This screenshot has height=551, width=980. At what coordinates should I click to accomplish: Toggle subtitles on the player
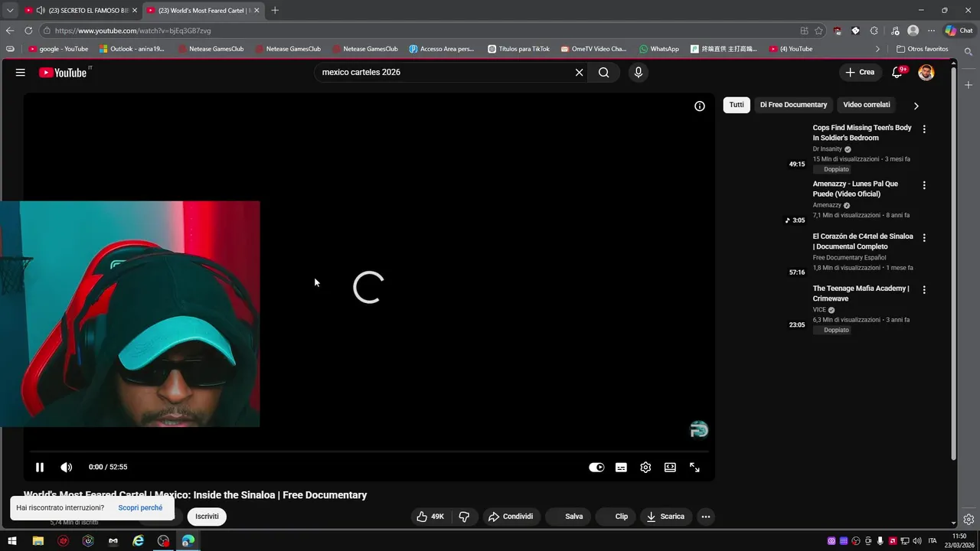621,467
